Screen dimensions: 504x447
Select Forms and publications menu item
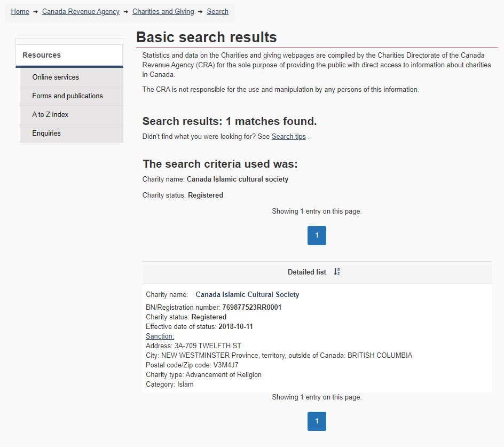(x=72, y=96)
